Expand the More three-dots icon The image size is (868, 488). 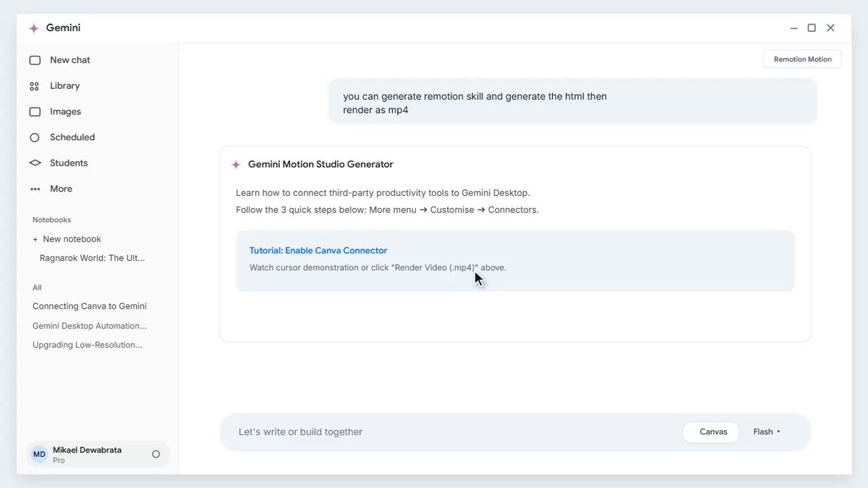[x=35, y=189]
